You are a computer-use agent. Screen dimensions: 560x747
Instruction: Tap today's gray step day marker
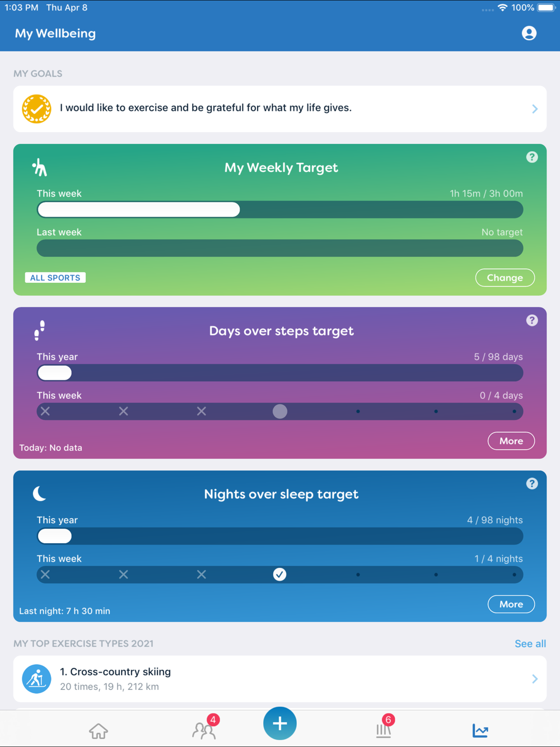[x=280, y=412]
